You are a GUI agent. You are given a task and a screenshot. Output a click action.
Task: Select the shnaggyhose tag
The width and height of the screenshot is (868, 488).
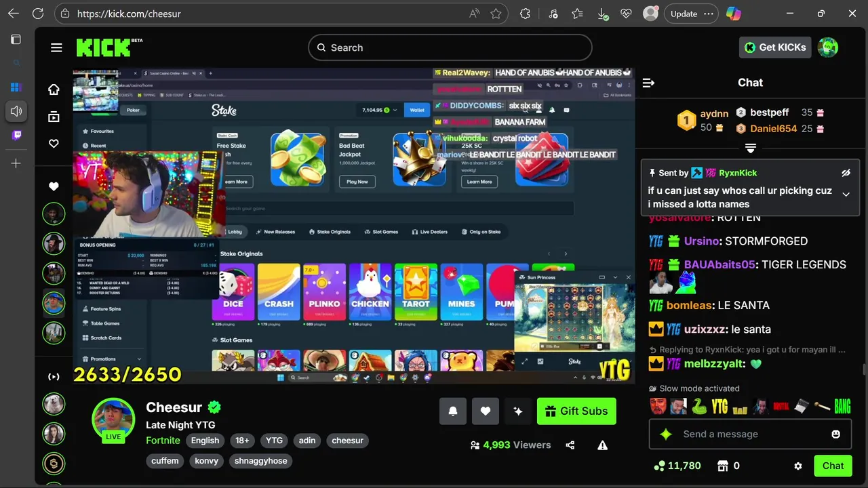tap(260, 461)
